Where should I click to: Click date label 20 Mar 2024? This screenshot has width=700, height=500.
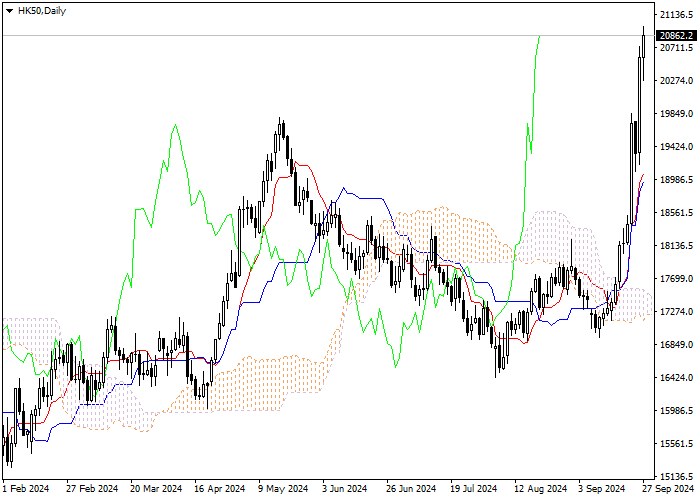pos(156,489)
